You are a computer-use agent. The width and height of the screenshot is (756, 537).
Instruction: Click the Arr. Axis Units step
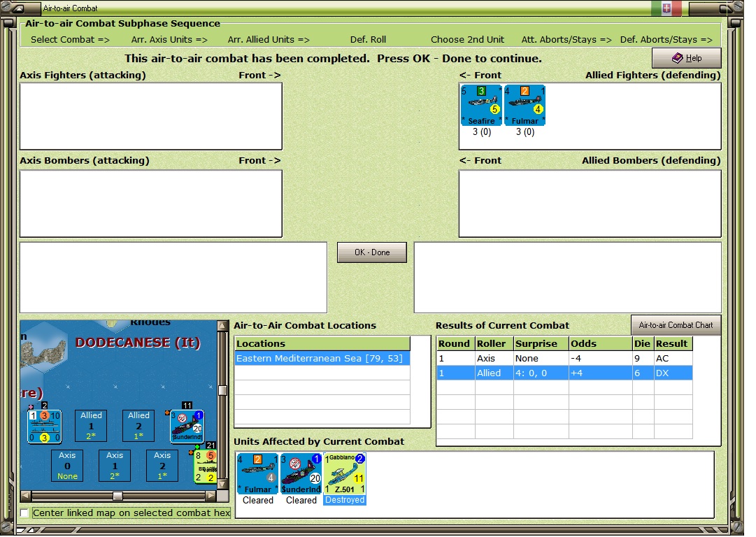click(169, 40)
